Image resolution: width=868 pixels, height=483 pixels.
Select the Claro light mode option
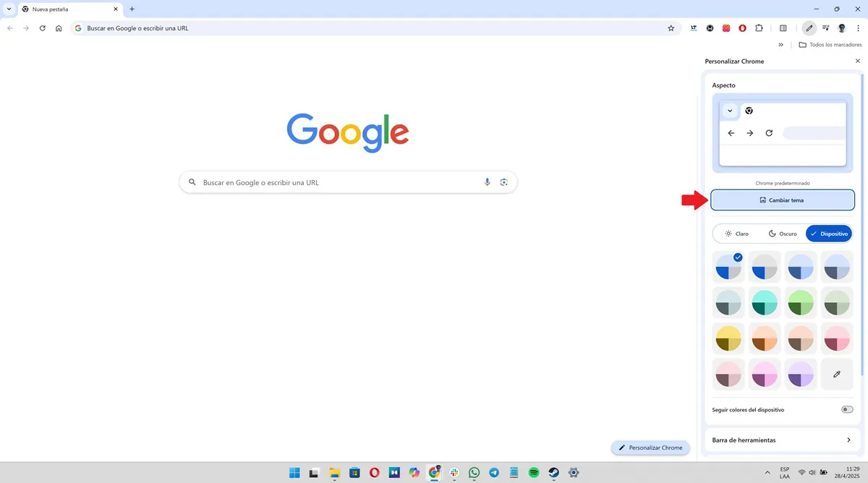[736, 234]
